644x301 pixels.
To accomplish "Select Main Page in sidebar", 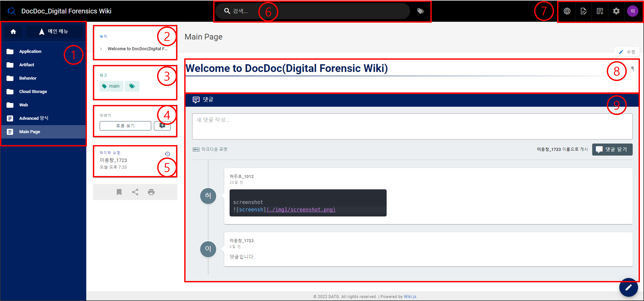I will point(44,132).
